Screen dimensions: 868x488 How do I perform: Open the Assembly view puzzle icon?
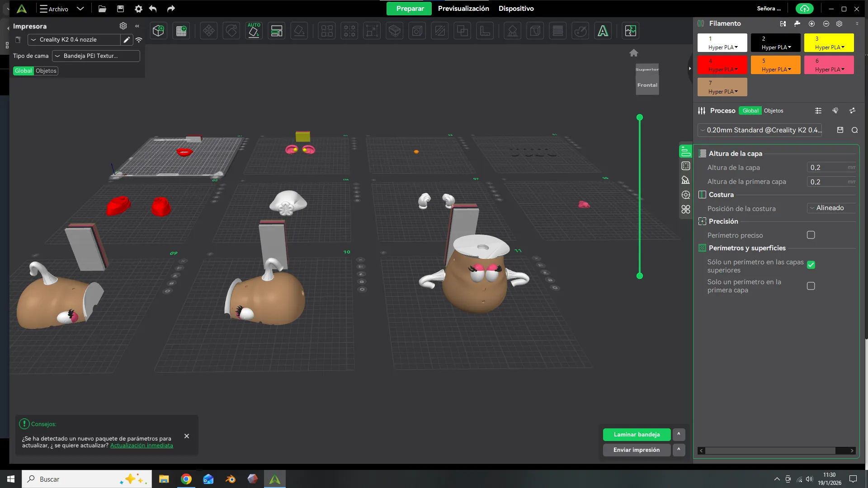630,31
